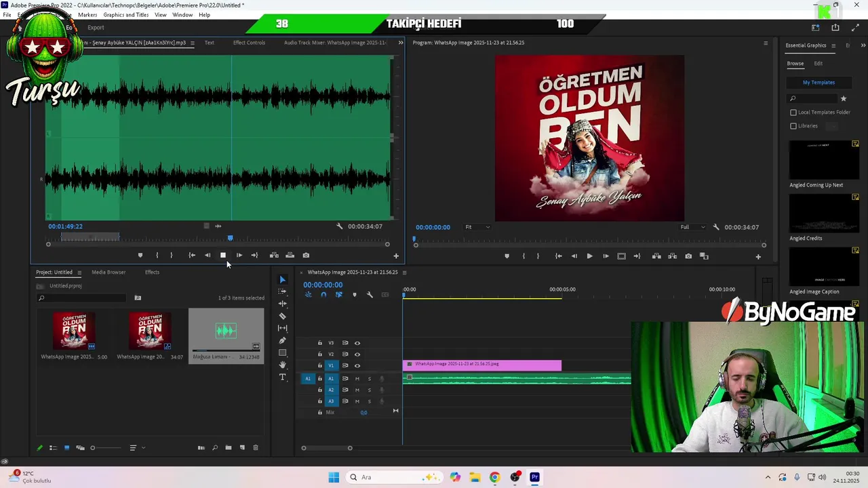Select the Selection tool arrow
868x488 pixels.
coord(283,279)
